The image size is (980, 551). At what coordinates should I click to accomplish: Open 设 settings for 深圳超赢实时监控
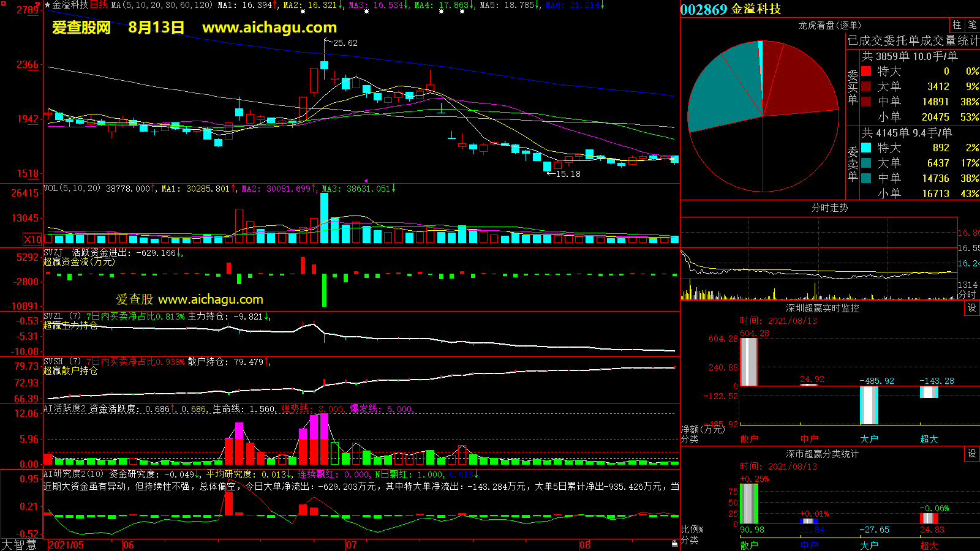tap(971, 308)
